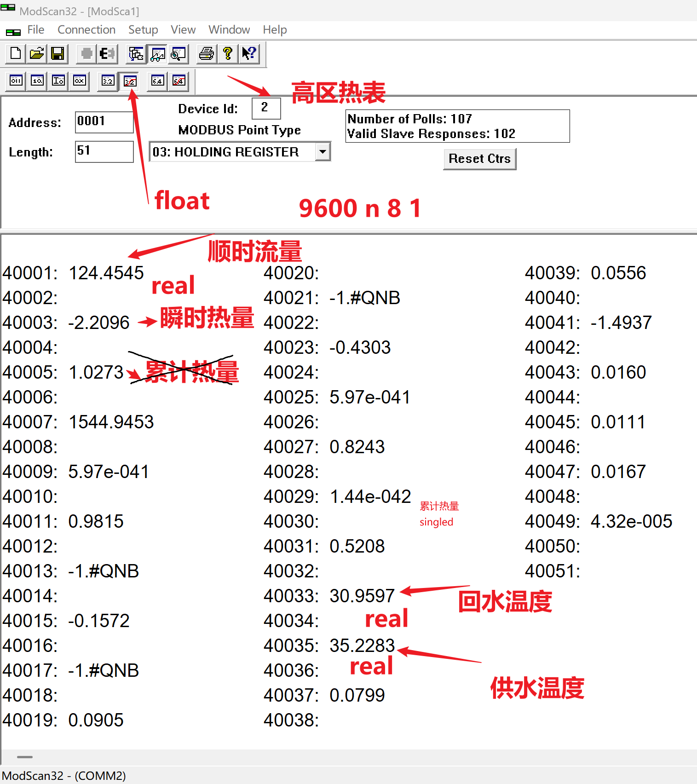Viewport: 697px width, 784px height.
Task: Click the Device Id input box
Action: pyautogui.click(x=266, y=108)
